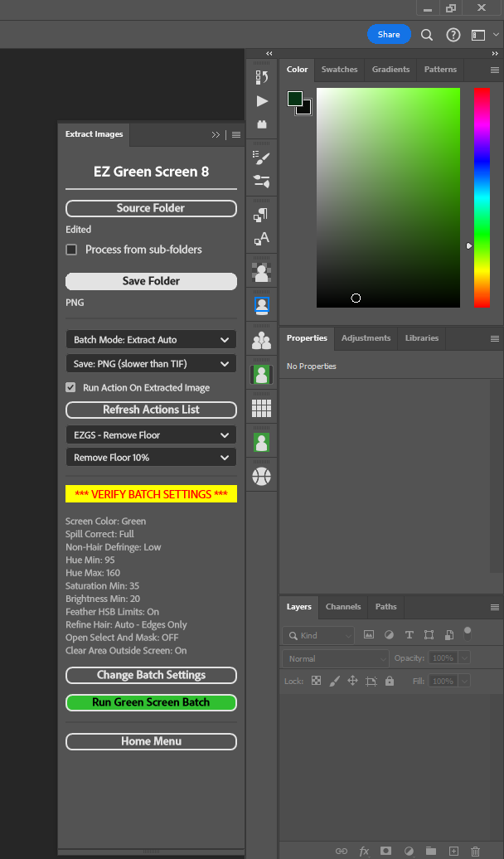Viewport: 504px width, 859px height.
Task: Click the new group folder icon
Action: (x=431, y=851)
